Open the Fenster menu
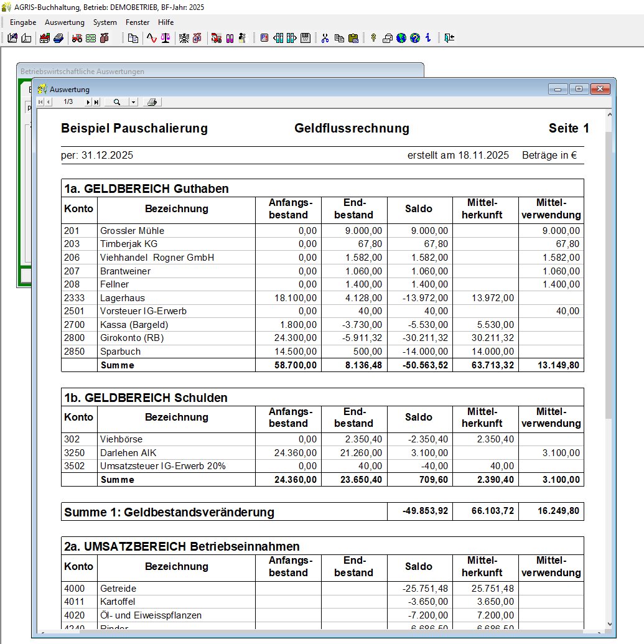The image size is (644, 644). click(x=138, y=22)
